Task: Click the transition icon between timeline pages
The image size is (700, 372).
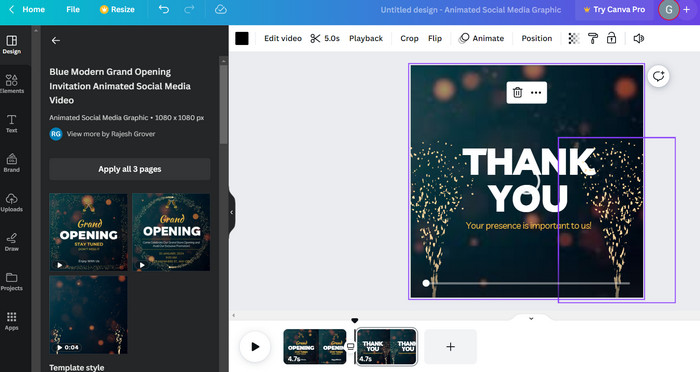Action: point(351,347)
